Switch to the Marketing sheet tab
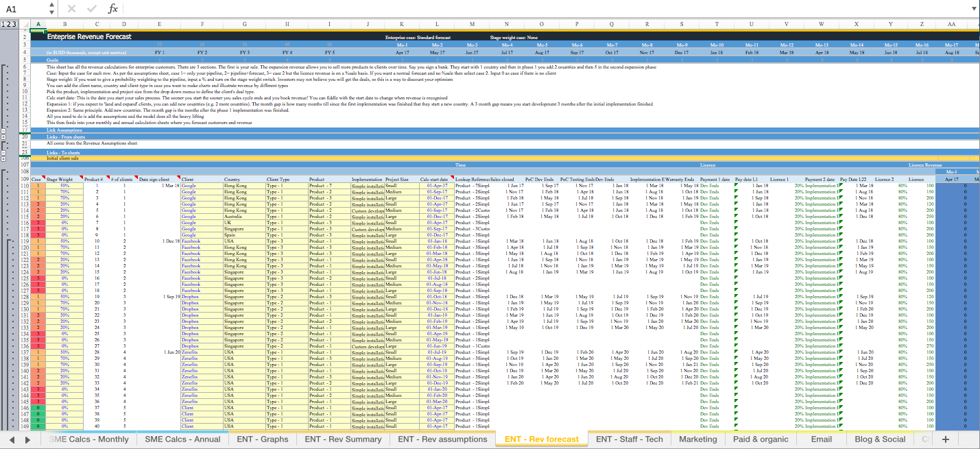Screen dimensions: 980x449 (697, 439)
